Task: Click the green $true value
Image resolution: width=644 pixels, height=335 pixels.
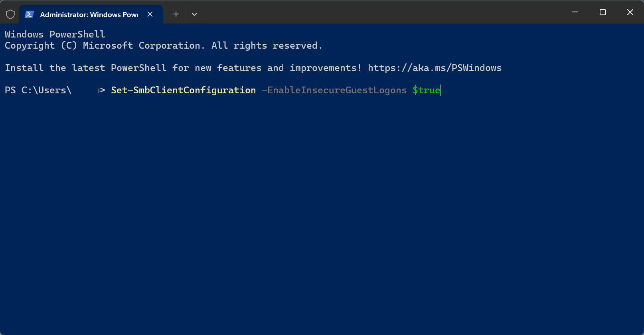Action: [x=426, y=90]
